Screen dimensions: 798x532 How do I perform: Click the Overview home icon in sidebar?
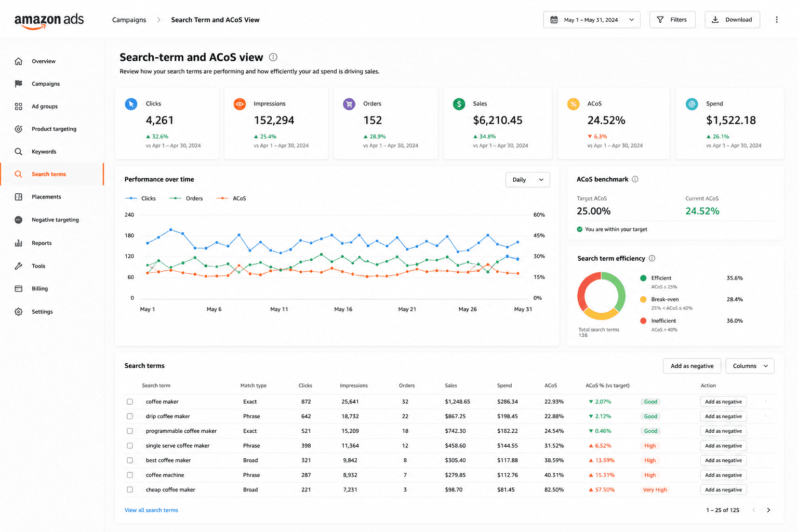[19, 61]
